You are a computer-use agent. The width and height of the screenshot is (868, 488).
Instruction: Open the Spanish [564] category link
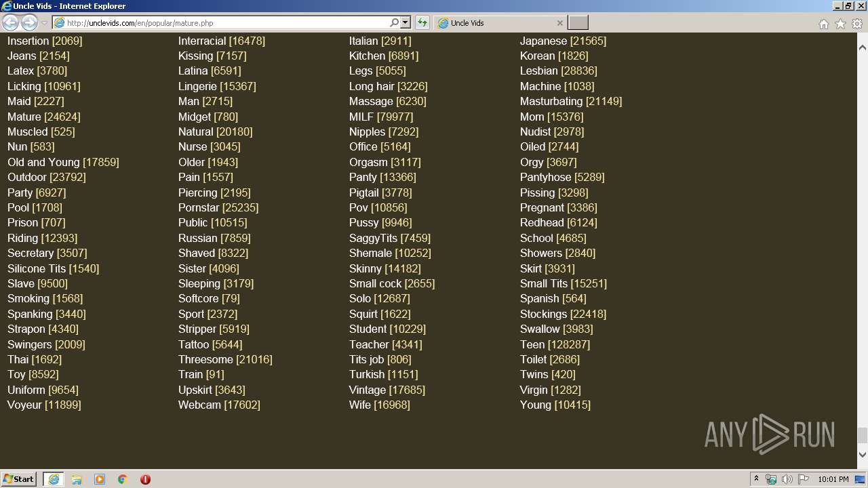553,298
